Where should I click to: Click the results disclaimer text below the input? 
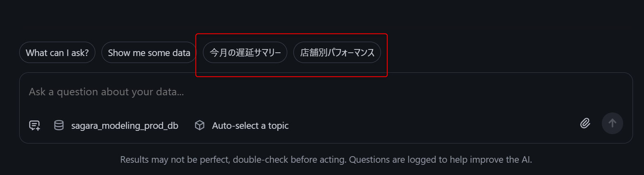326,160
